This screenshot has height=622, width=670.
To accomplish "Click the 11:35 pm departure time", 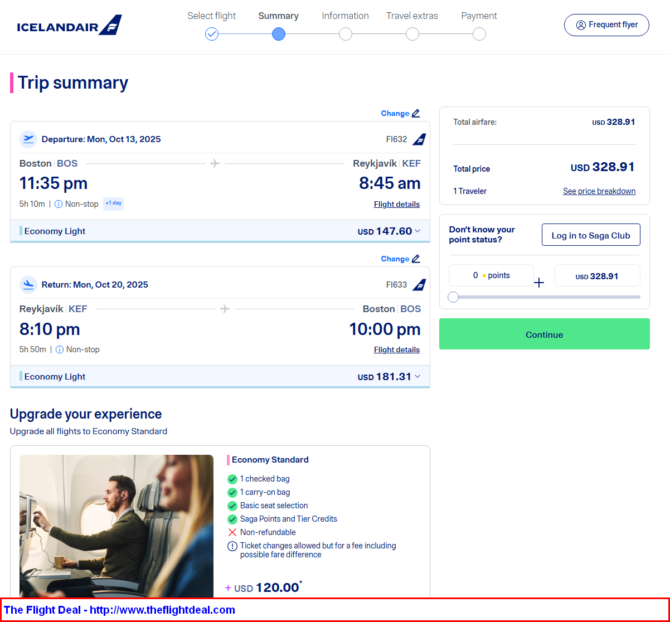I will click(x=53, y=183).
